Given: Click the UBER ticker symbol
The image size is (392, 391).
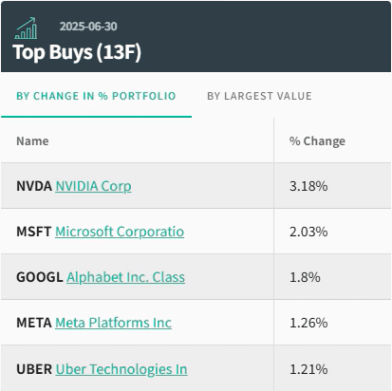Looking at the screenshot, I should click(x=34, y=369).
